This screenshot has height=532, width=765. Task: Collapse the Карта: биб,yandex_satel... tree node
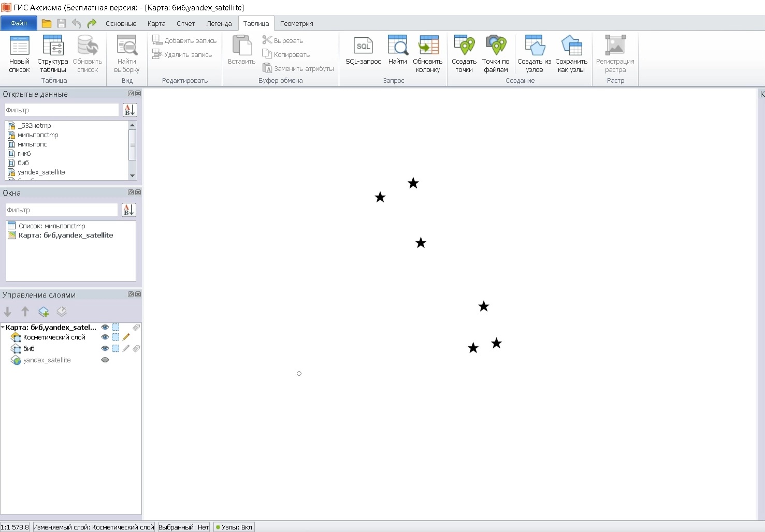[3, 328]
